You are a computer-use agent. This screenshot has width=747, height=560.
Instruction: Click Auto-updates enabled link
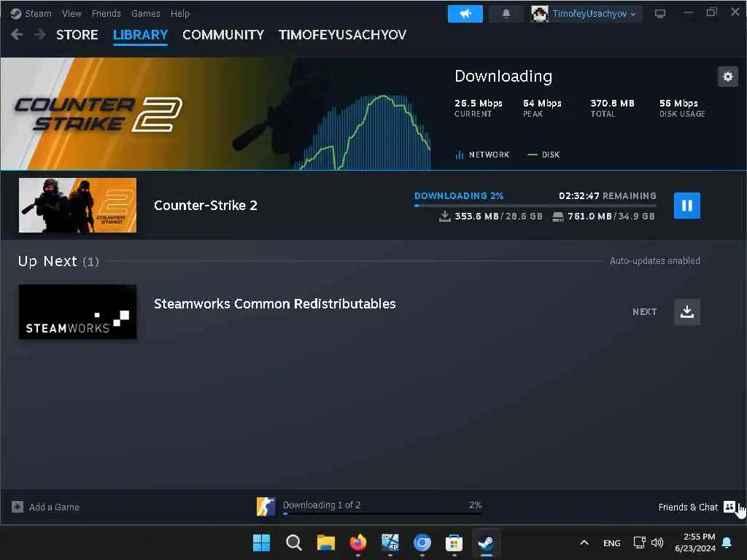[654, 261]
